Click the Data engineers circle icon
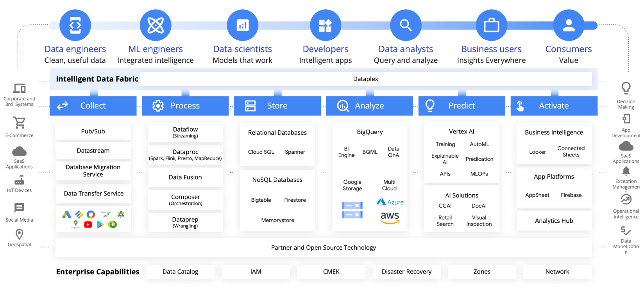The height and width of the screenshot is (295, 644). point(75,25)
